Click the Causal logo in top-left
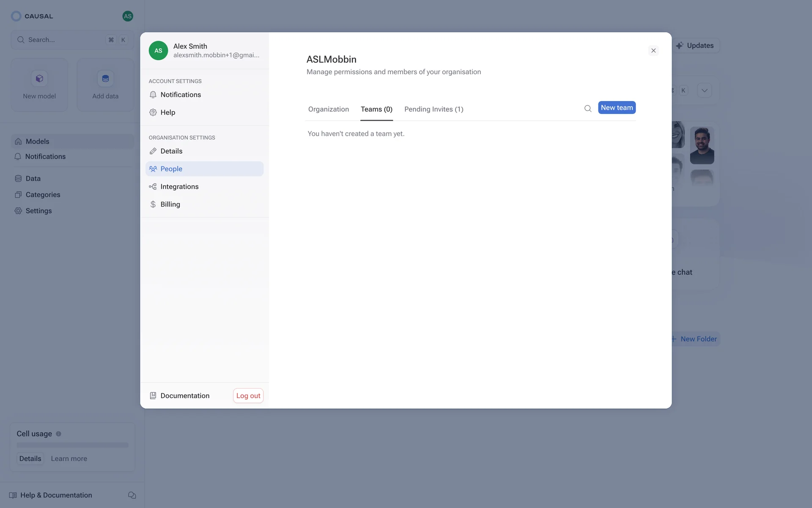Viewport: 812px width, 508px height. [16, 16]
